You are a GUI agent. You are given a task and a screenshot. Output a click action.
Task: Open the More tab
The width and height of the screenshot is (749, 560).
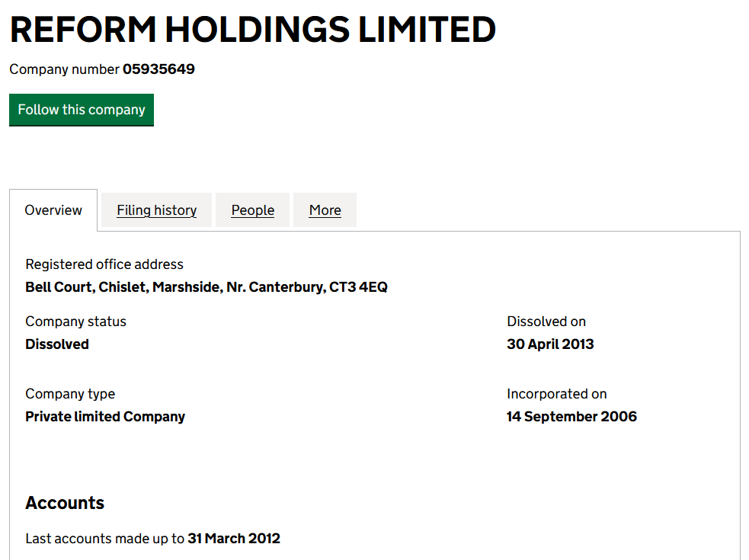[x=325, y=210]
